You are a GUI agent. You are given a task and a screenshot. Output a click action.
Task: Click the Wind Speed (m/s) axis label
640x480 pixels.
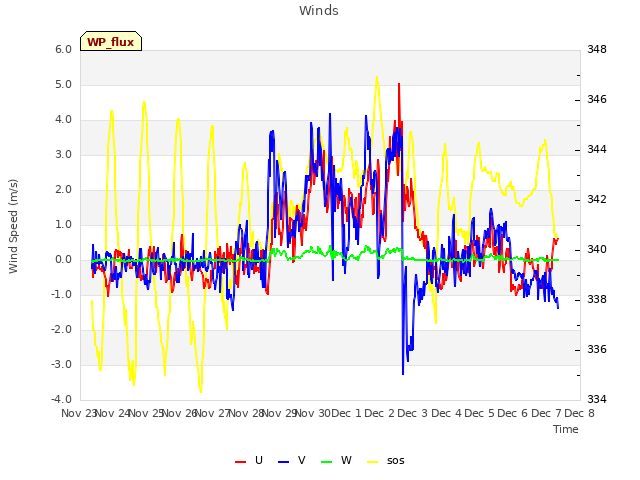coord(13,226)
